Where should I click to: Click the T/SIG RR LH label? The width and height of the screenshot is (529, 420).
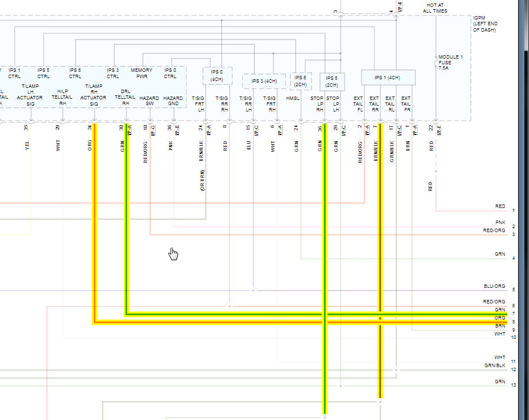pos(246,104)
